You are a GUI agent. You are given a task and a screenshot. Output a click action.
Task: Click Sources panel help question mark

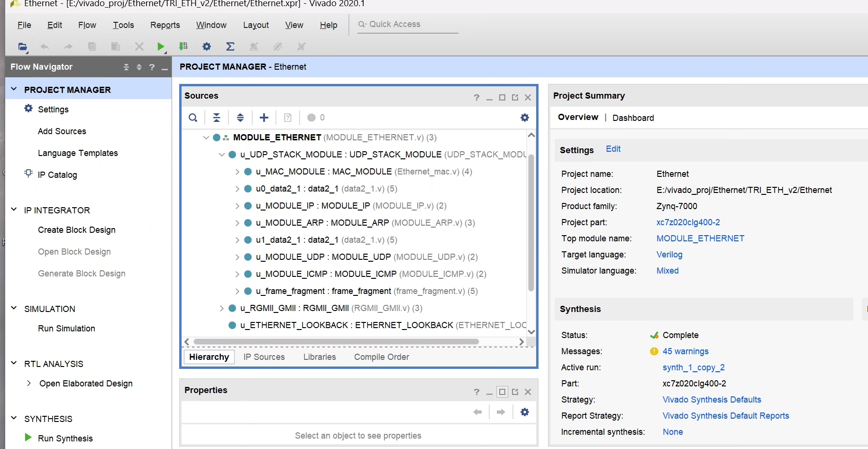476,98
